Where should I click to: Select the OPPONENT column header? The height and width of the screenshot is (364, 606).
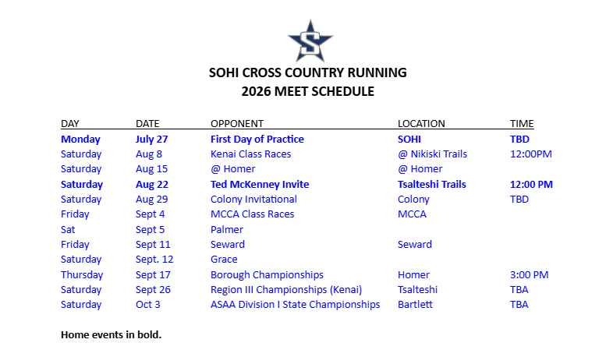click(237, 123)
